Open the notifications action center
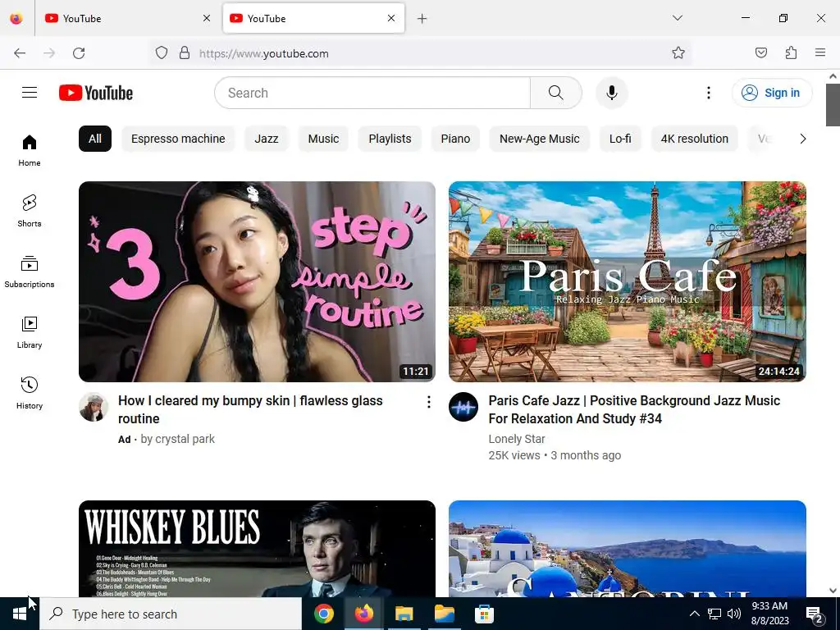Screen dimensions: 840x630 tap(815, 614)
